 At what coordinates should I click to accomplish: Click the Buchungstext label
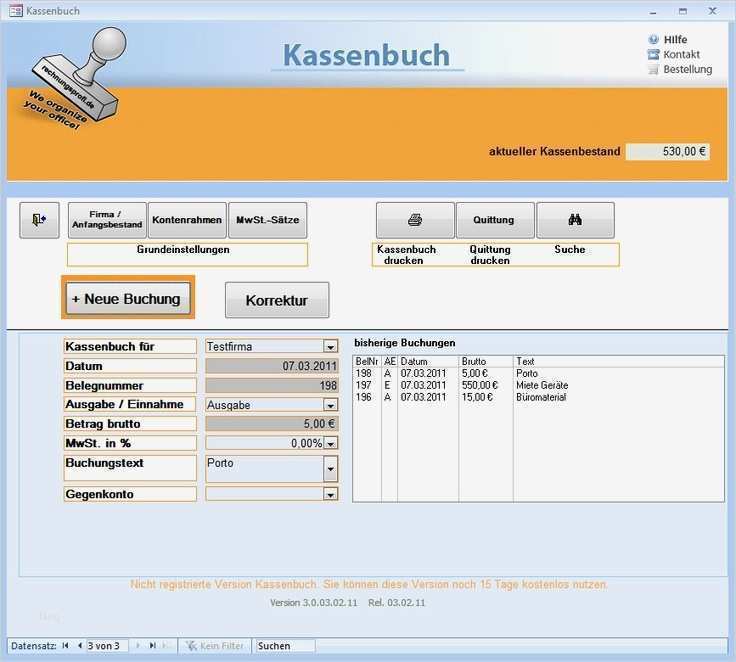pos(130,468)
